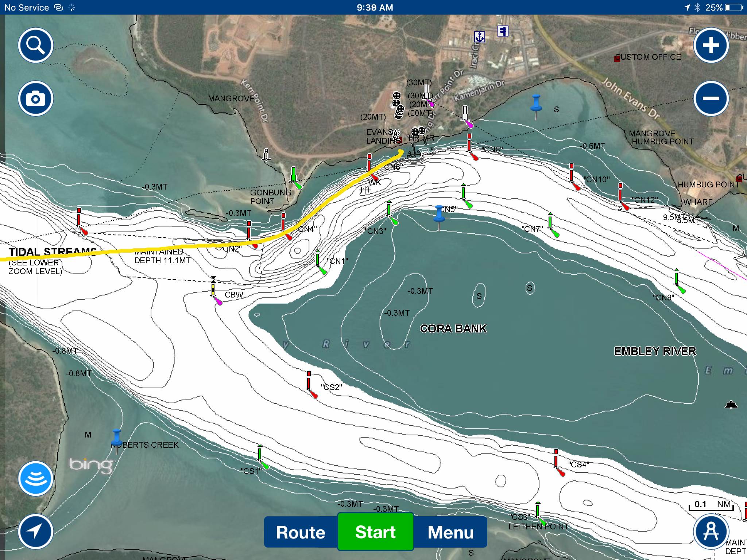This screenshot has height=560, width=747.
Task: Select blue pin at Roberts Creek
Action: click(x=117, y=438)
